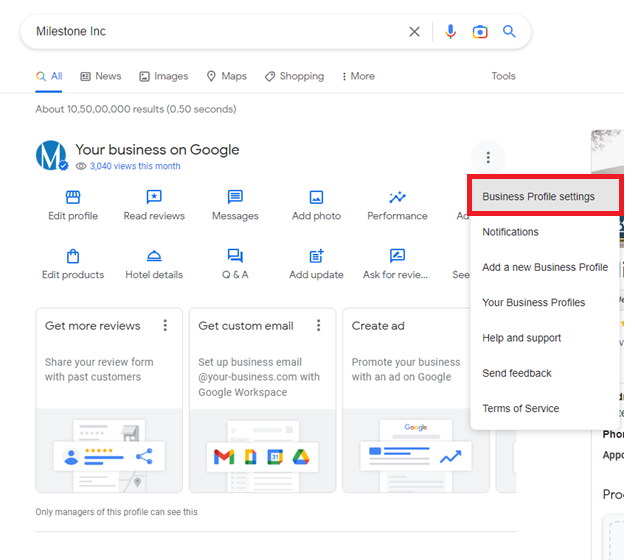Switch to the Shopping tab
Image resolution: width=635 pixels, height=560 pixels.
click(294, 76)
